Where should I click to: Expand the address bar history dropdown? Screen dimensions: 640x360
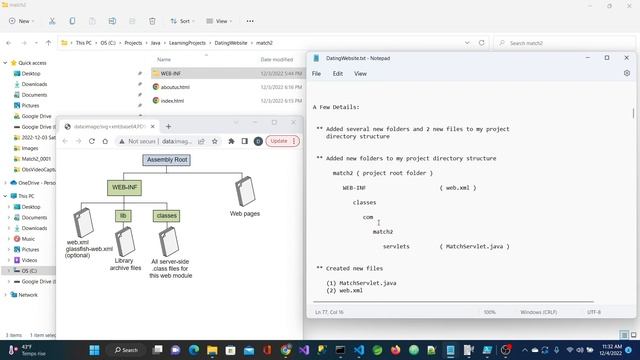pyautogui.click(x=467, y=43)
